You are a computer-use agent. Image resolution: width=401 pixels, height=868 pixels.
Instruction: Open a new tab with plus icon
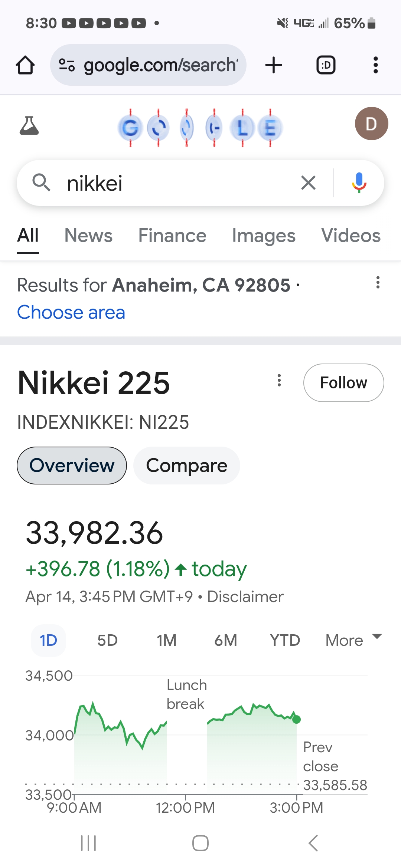pos(274,65)
